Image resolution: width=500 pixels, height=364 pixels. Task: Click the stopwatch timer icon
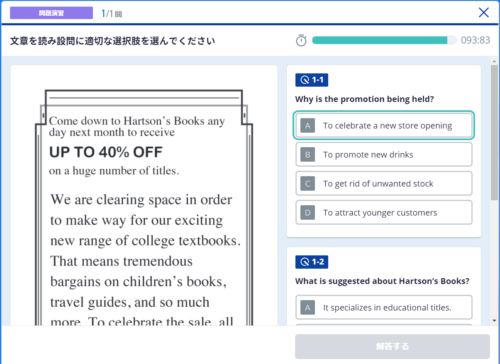[301, 40]
